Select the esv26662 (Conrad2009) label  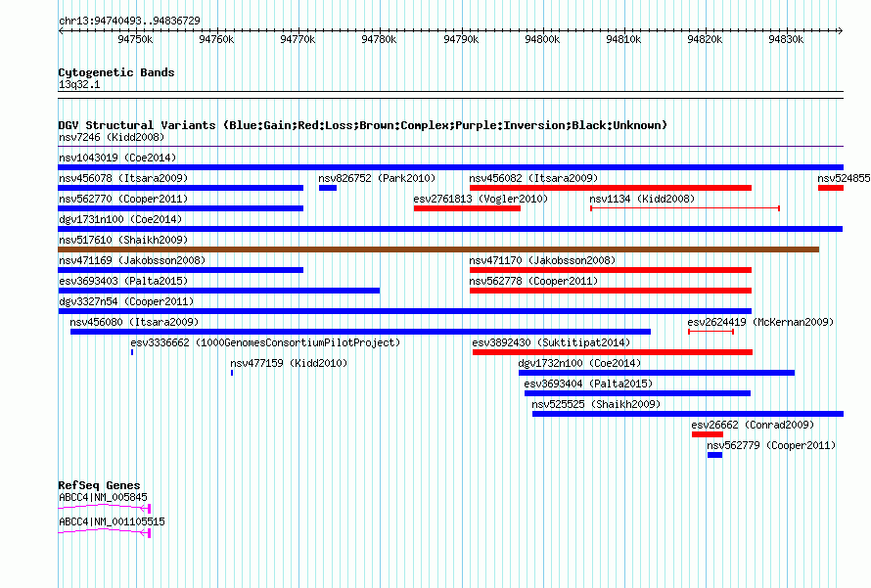pos(753,425)
